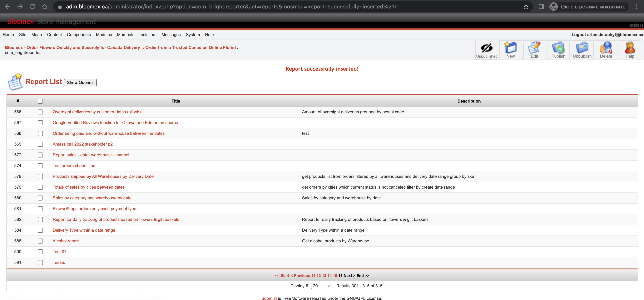Viewport: 644px width, 300px height.
Task: Jump to page 15
Action: (335, 276)
